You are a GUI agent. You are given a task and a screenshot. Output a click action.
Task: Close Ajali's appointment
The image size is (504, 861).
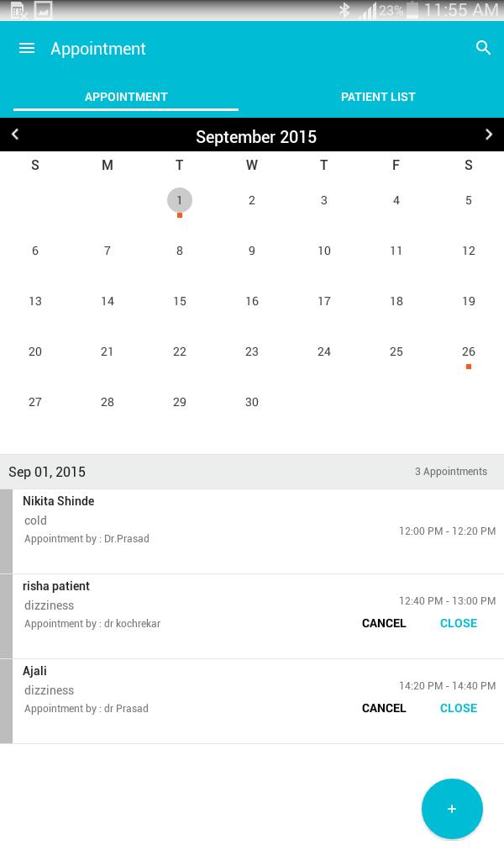pyautogui.click(x=459, y=708)
